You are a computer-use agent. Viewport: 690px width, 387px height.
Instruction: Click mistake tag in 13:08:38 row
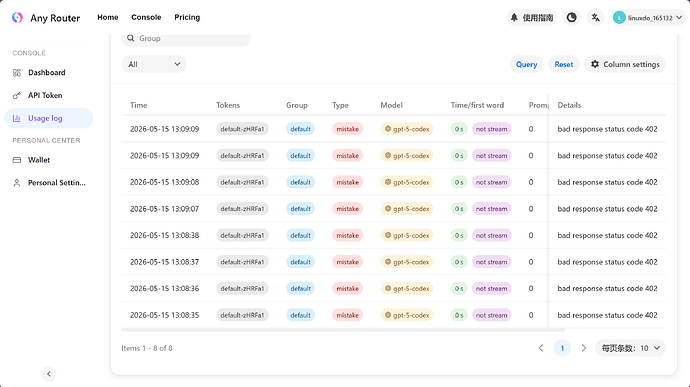[348, 236]
